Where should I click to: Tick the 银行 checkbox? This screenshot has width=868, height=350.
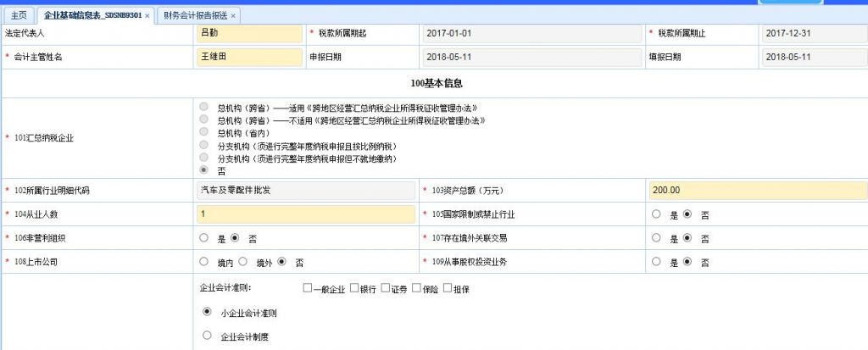coord(354,288)
